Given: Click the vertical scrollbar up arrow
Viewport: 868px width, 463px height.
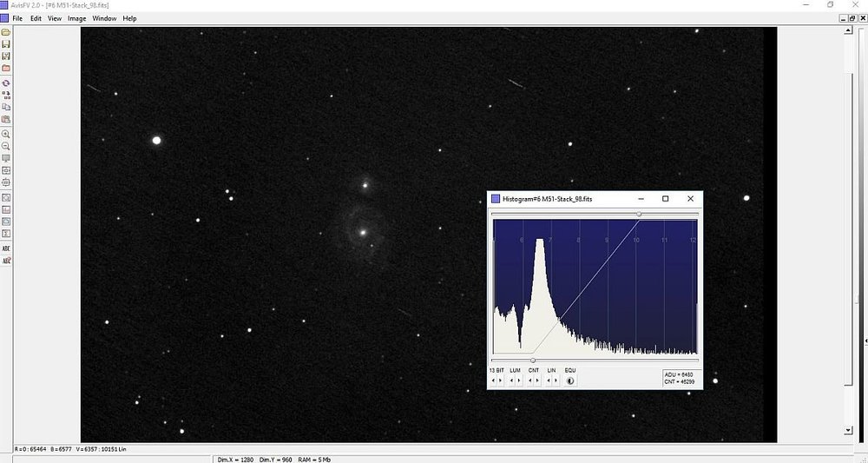Looking at the screenshot, I should coord(848,30).
